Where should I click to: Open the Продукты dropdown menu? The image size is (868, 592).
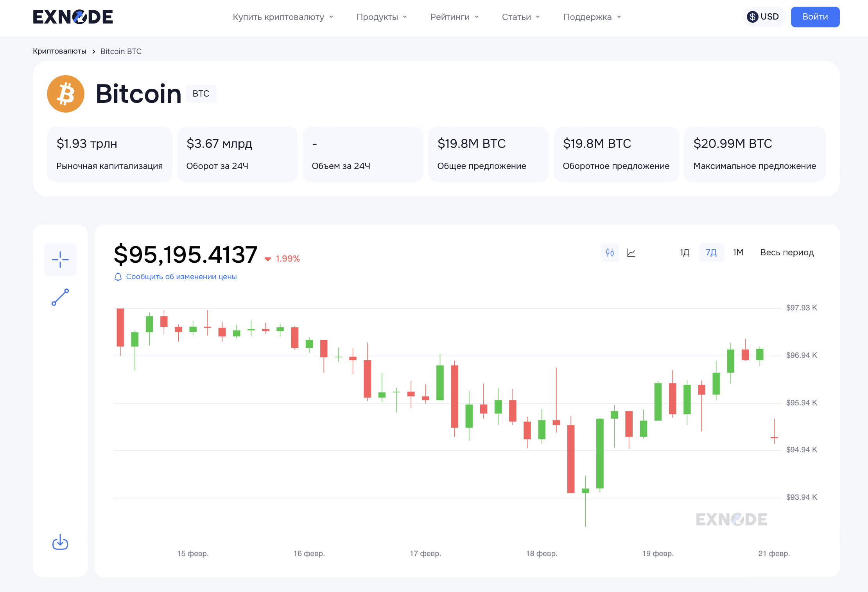coord(382,17)
